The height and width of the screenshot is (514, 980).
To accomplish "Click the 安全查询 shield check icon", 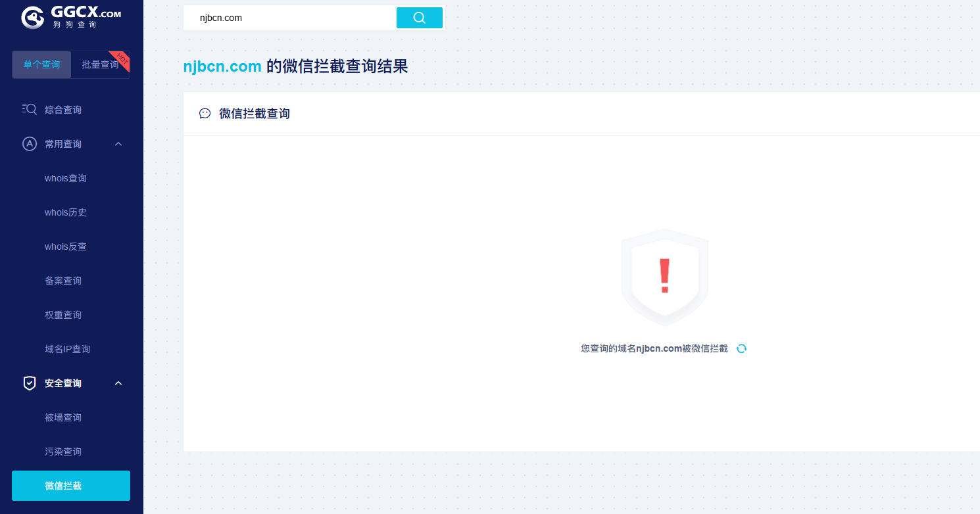I will pos(30,383).
